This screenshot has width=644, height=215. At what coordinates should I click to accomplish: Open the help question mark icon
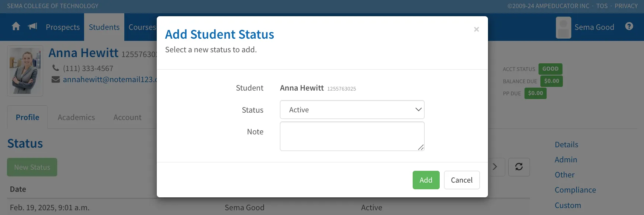(x=629, y=26)
